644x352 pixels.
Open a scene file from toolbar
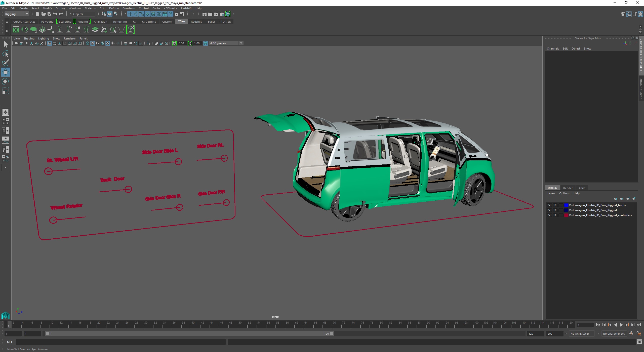coord(43,14)
